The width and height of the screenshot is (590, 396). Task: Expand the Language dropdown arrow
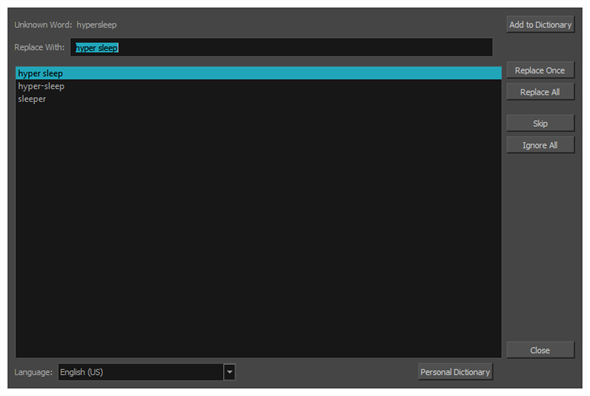pyautogui.click(x=230, y=372)
